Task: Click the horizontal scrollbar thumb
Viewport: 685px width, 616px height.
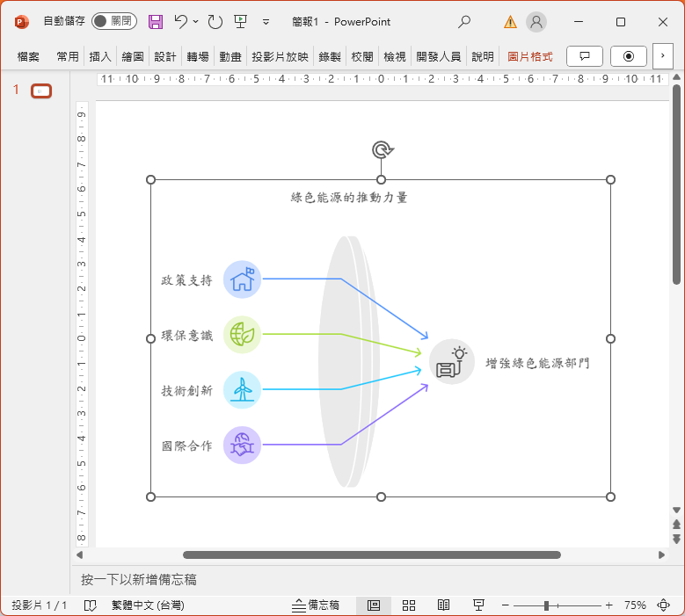Action: pyautogui.click(x=372, y=554)
